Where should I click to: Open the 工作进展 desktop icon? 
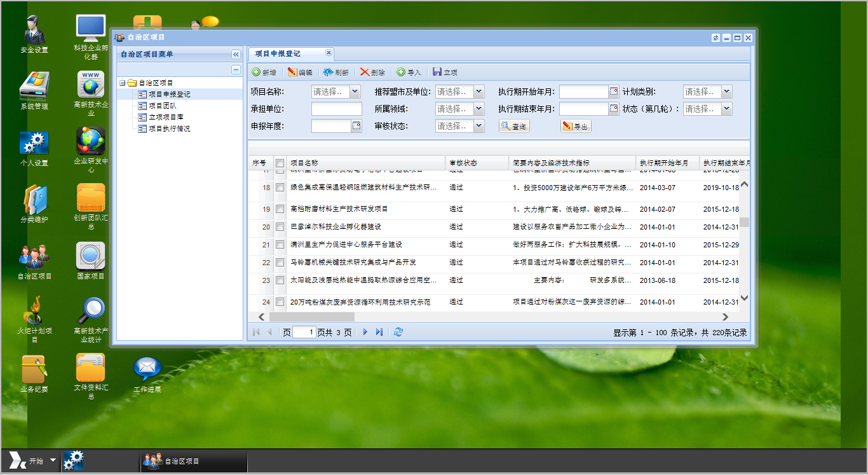tap(147, 369)
